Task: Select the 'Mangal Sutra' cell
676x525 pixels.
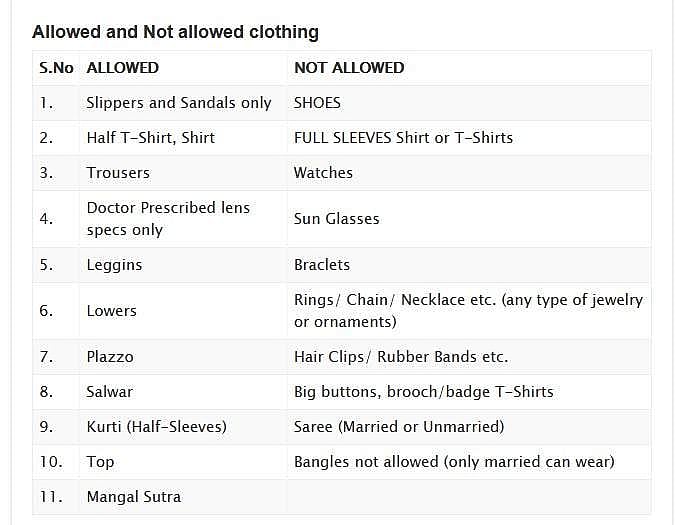Action: pyautogui.click(x=134, y=497)
